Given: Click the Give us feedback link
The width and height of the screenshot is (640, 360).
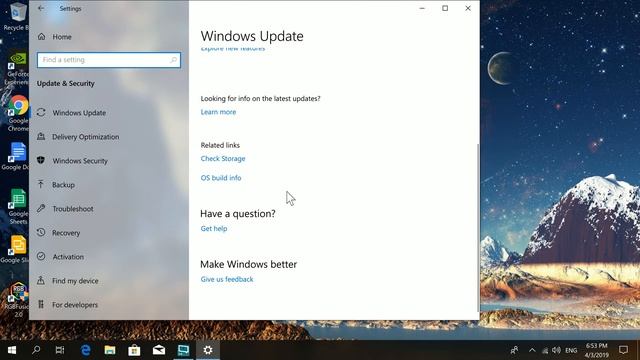Looking at the screenshot, I should click(x=227, y=279).
